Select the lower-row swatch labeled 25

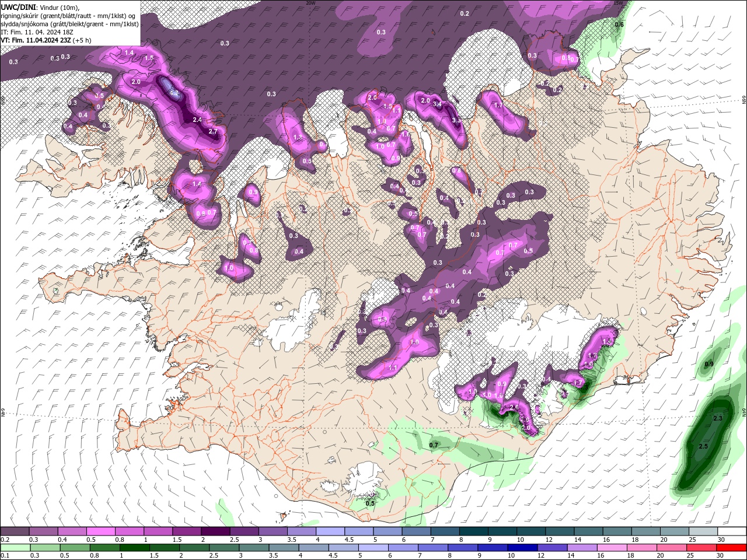701,548
